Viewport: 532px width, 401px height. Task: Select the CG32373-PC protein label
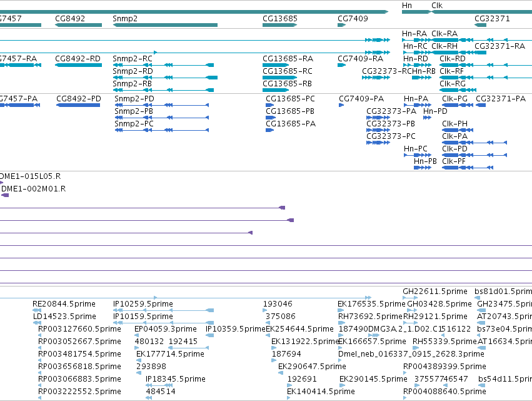tap(391, 136)
